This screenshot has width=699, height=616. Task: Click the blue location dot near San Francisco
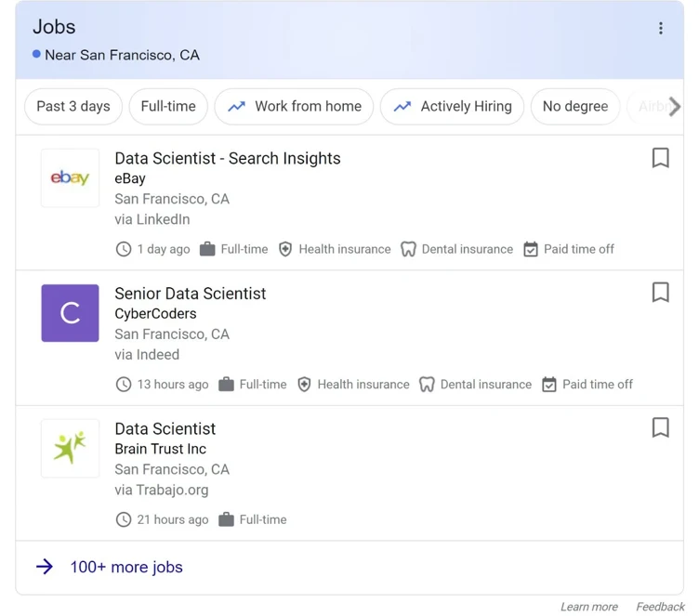coord(36,55)
